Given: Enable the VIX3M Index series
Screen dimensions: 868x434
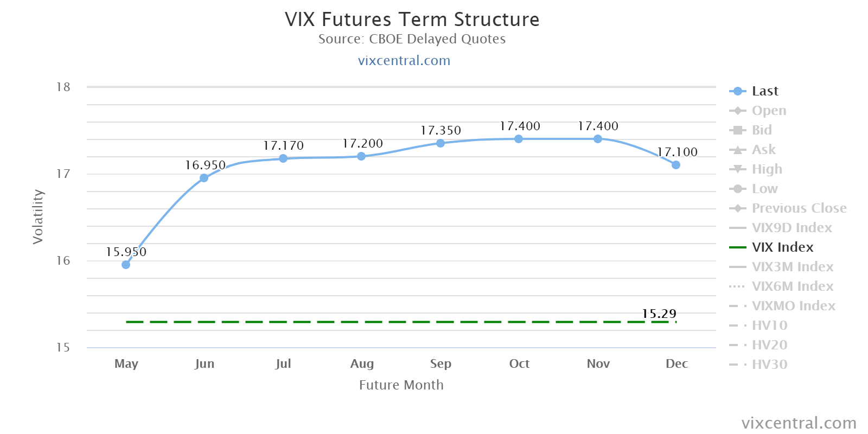Looking at the screenshot, I should pos(792,267).
